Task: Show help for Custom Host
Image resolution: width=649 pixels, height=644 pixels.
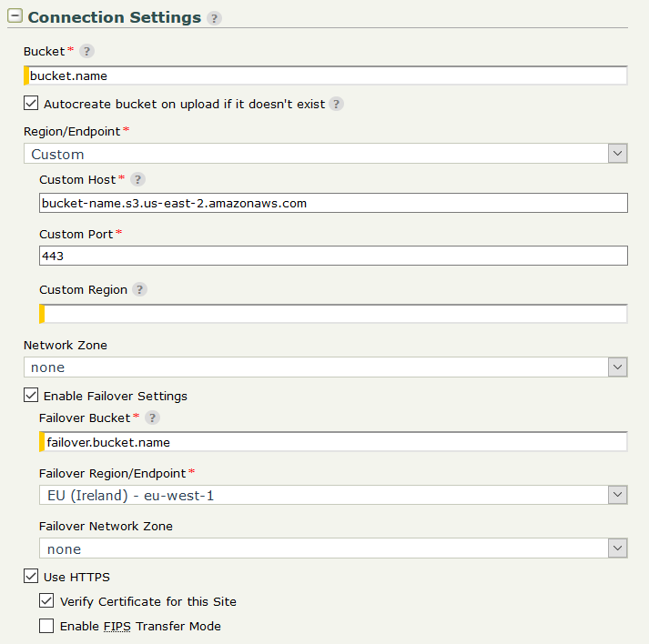Action: click(137, 180)
